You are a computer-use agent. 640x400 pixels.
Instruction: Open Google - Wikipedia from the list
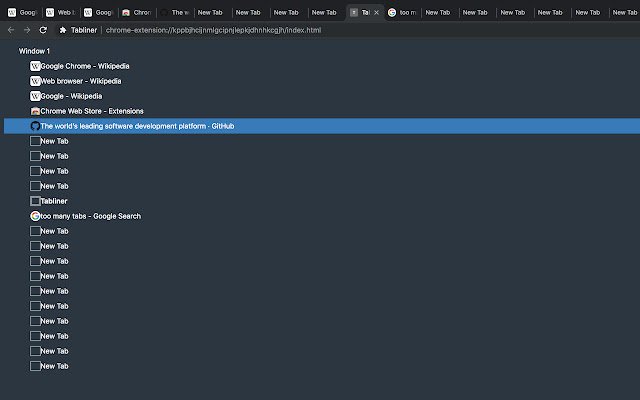click(71, 96)
